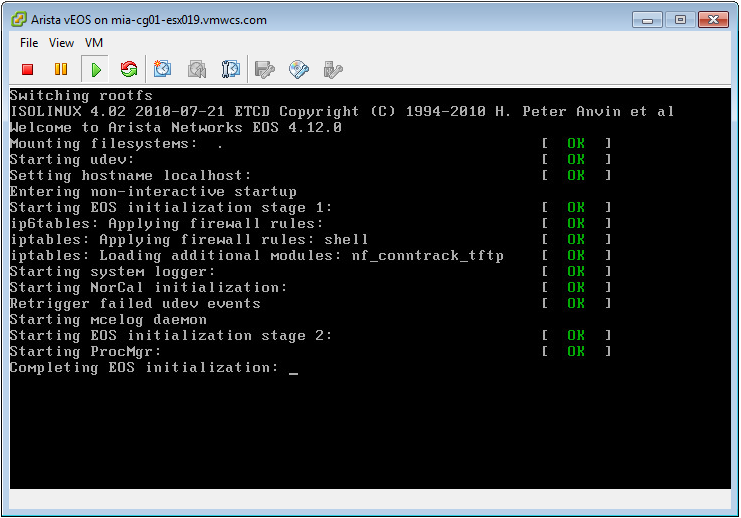Reset the virtual machine with the restart icon

tap(129, 69)
